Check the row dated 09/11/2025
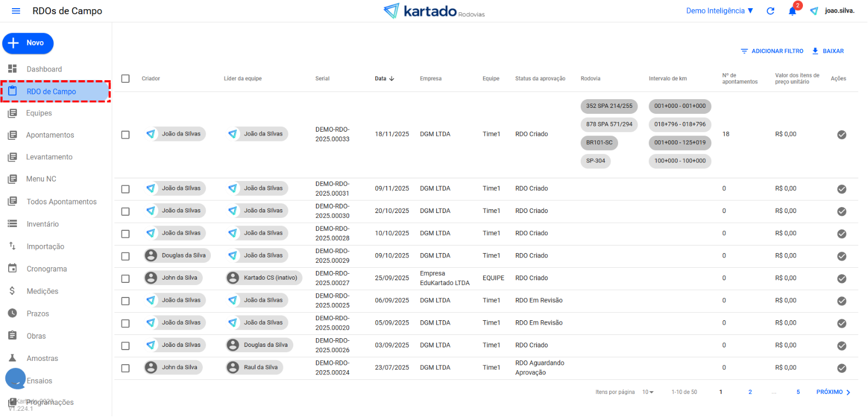Image resolution: width=868 pixels, height=420 pixels. [x=125, y=189]
